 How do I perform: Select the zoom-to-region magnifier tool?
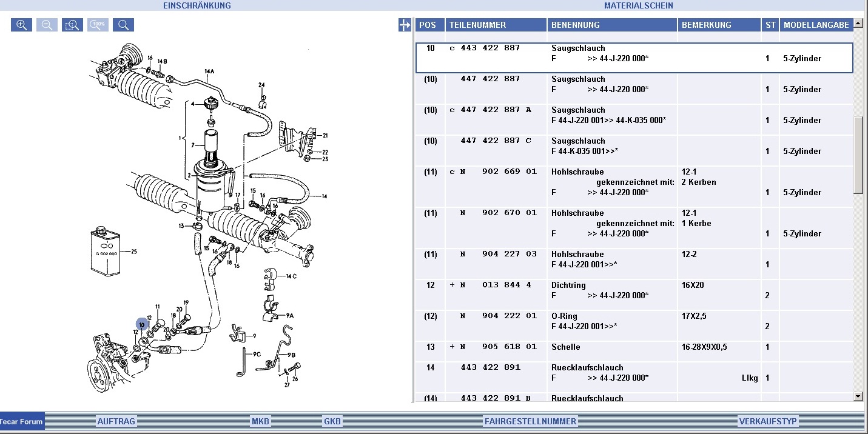click(72, 25)
